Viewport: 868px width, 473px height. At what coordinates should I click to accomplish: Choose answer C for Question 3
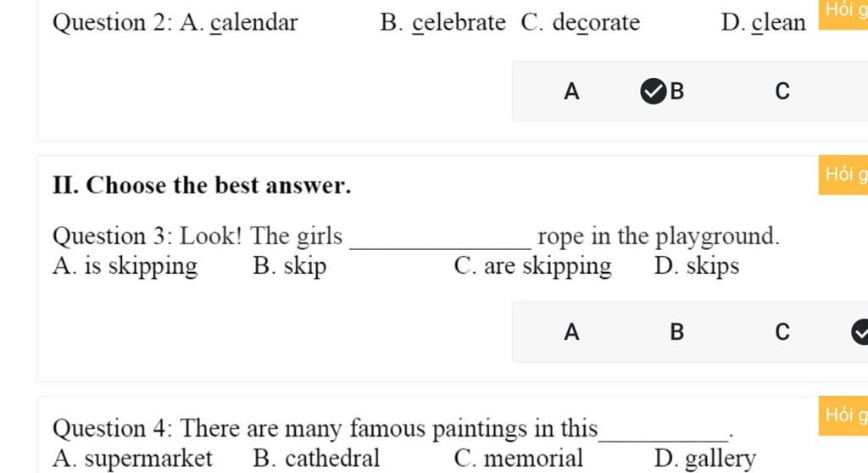tap(782, 332)
